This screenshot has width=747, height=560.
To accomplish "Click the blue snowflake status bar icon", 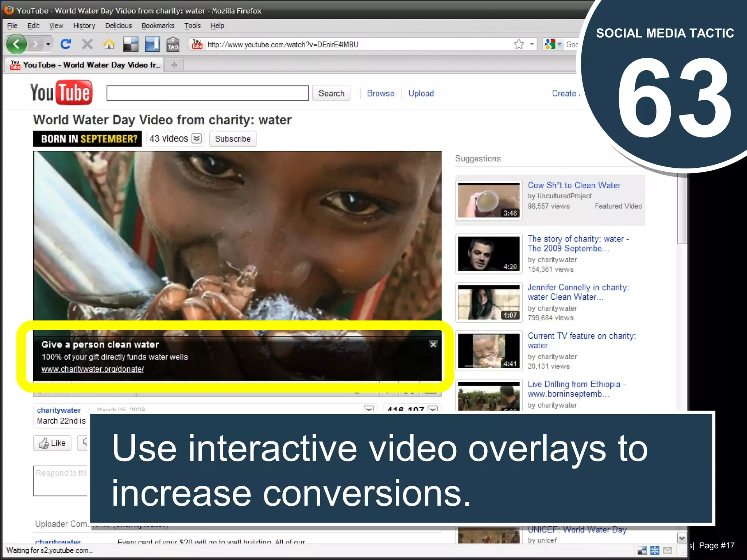I will click(x=655, y=551).
